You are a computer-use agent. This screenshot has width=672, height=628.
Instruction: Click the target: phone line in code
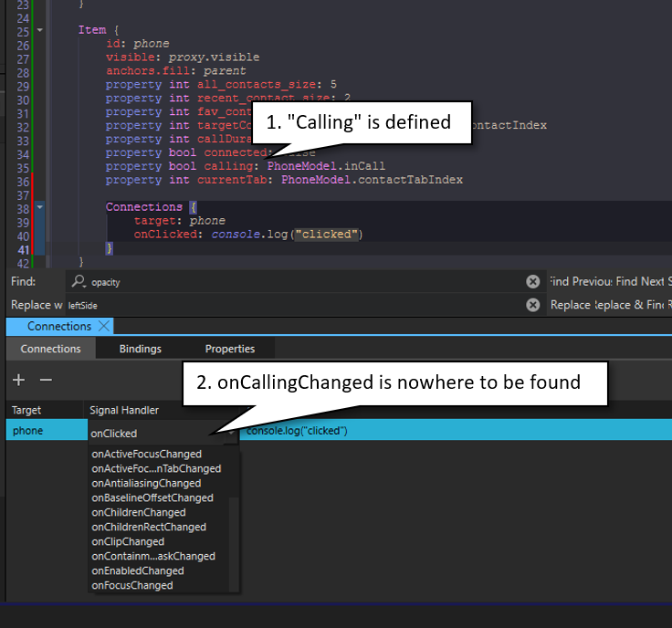pyautogui.click(x=180, y=220)
